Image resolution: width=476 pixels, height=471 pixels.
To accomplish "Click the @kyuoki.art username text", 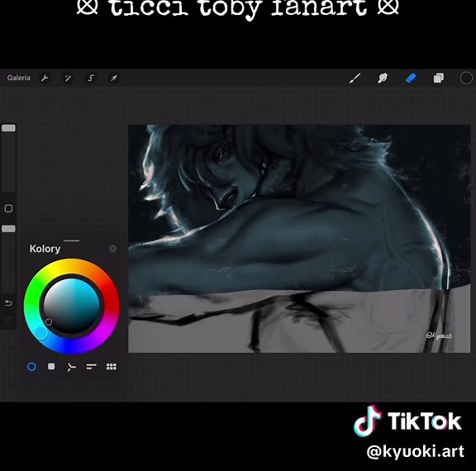I will (416, 451).
